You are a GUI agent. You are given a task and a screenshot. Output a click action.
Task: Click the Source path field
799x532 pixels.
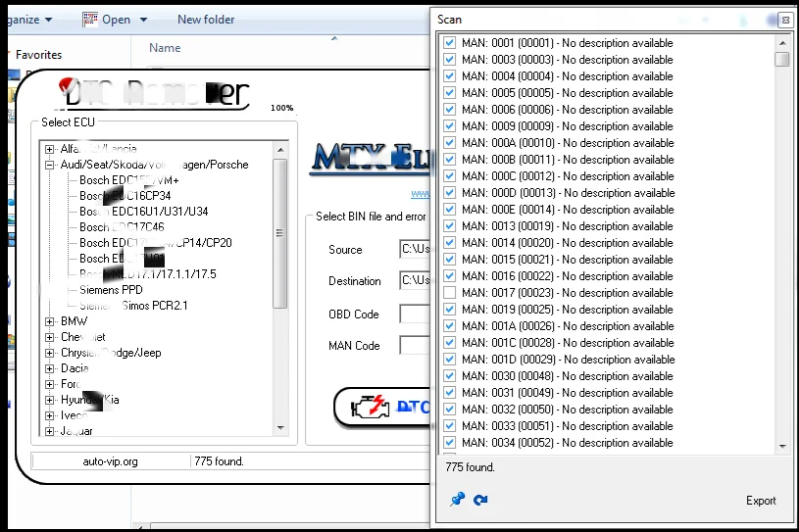pyautogui.click(x=416, y=249)
